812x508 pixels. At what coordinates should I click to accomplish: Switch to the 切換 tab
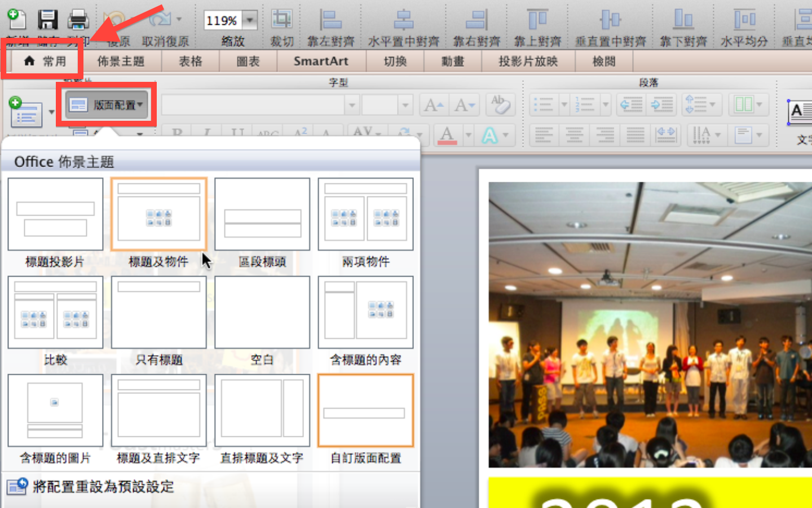point(395,61)
